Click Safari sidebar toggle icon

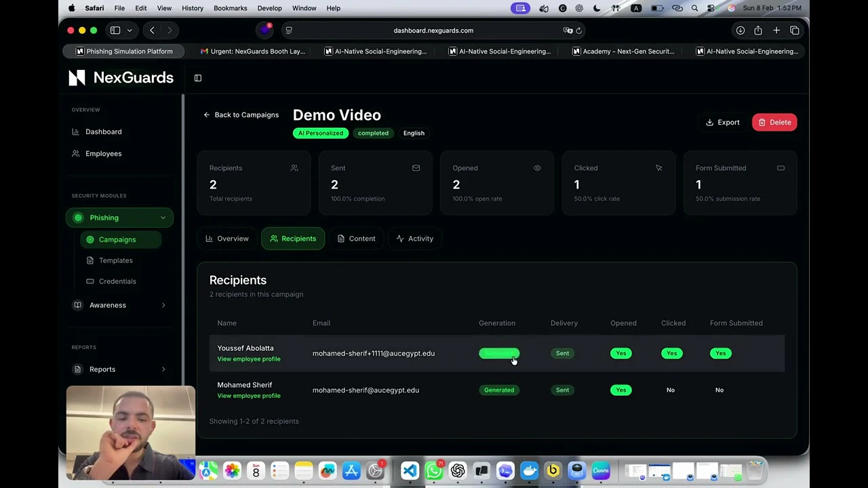[115, 30]
